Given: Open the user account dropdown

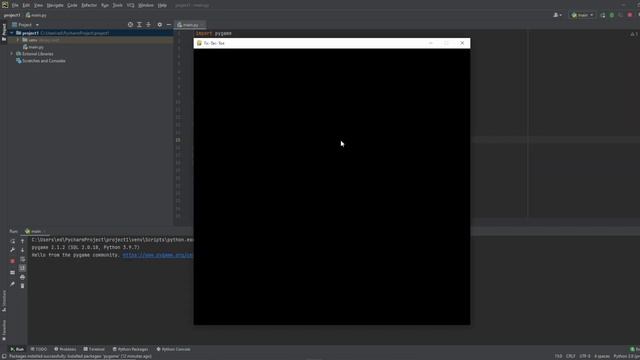Looking at the screenshot, I should pos(557,15).
